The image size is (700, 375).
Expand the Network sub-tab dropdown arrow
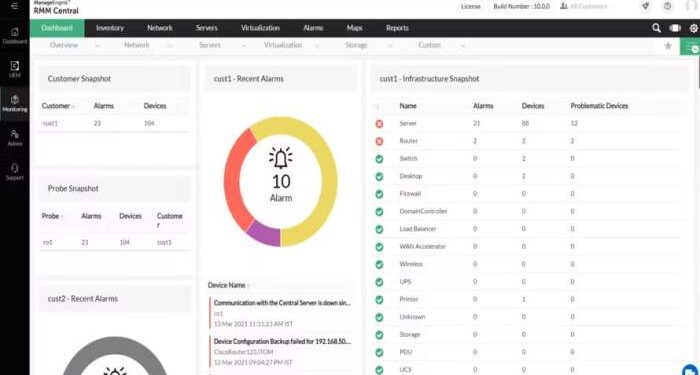(170, 46)
